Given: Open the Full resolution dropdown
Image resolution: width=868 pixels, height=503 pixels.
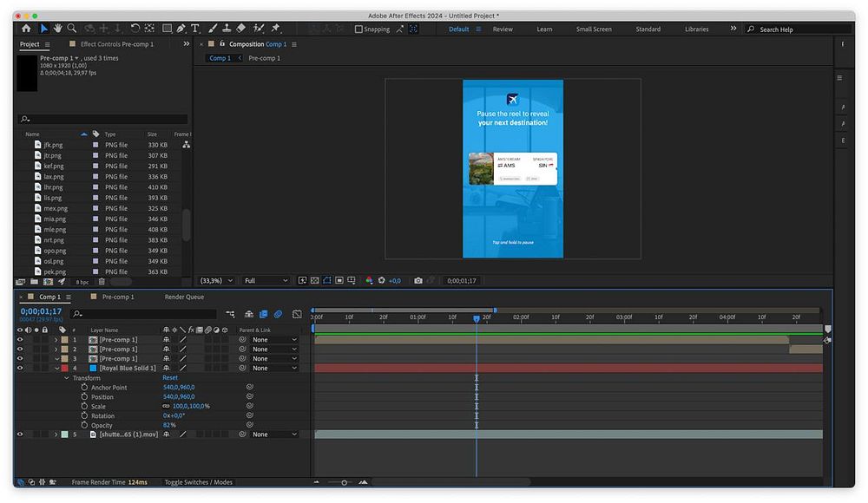Looking at the screenshot, I should [266, 281].
